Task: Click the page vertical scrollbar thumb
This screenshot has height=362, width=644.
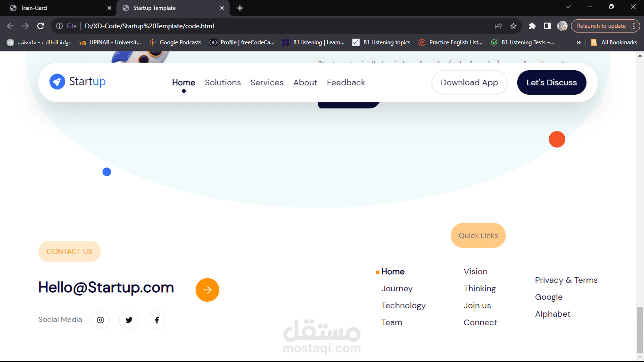Action: pos(640,329)
